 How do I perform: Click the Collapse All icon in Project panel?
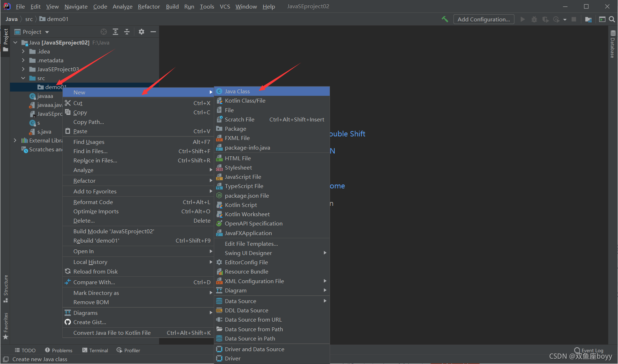tap(127, 32)
